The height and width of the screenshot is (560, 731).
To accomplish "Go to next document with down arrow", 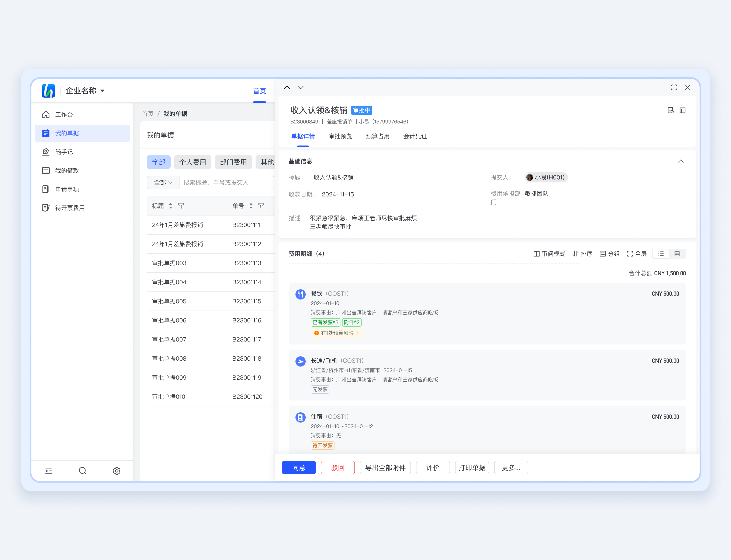I will 301,87.
